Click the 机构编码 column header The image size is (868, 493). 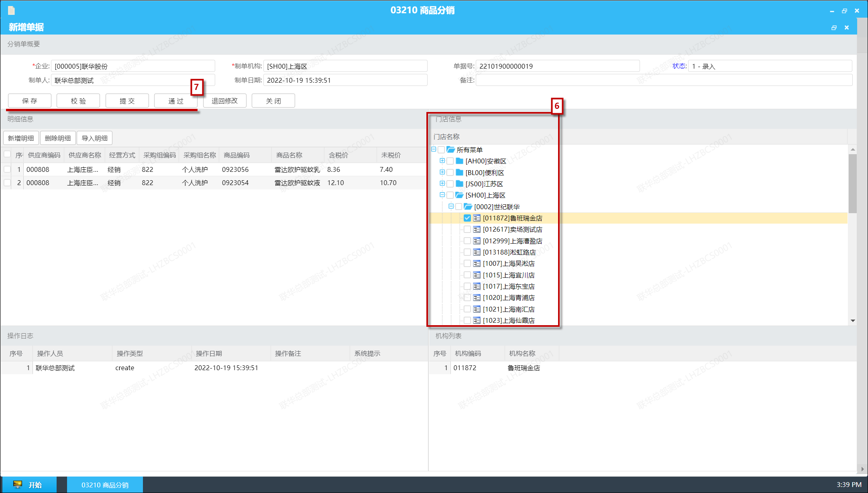478,353
